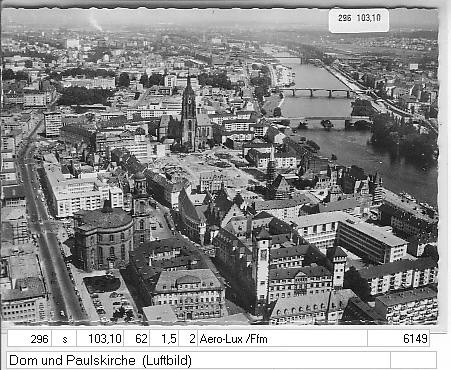
Task: Click the field showing "62"
Action: click(137, 339)
